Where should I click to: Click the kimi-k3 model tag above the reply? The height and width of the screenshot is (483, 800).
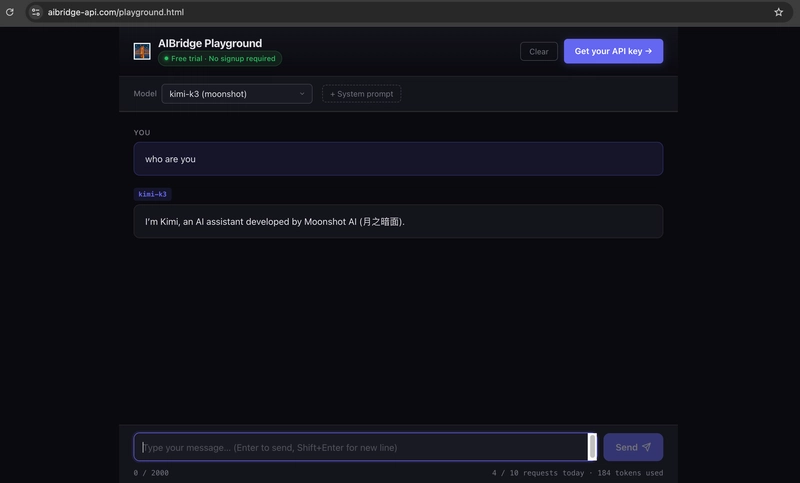click(152, 194)
